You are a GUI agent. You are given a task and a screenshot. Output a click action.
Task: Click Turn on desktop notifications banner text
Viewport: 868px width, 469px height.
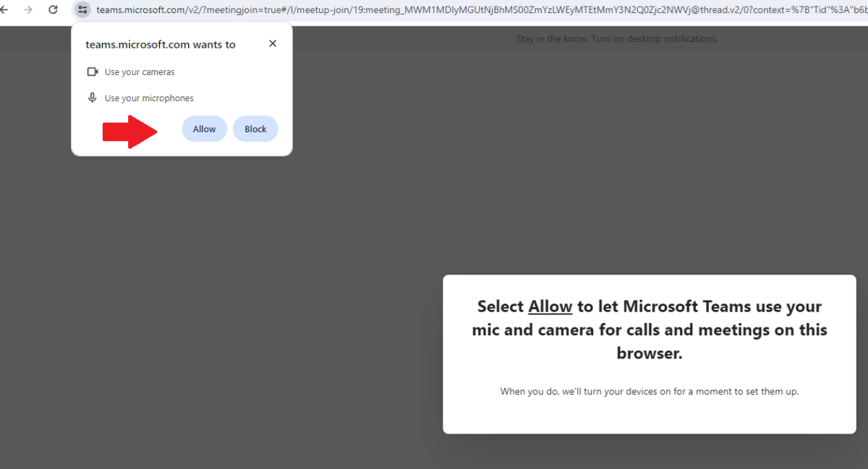[x=616, y=39]
